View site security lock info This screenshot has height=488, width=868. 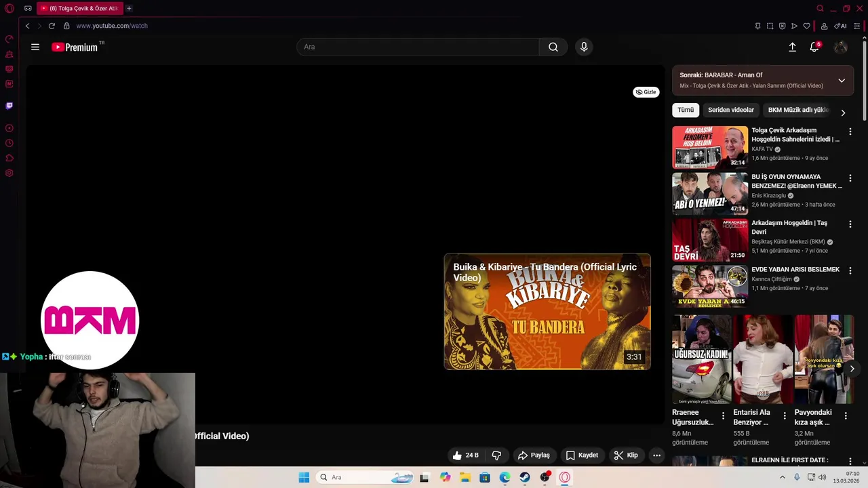click(66, 26)
